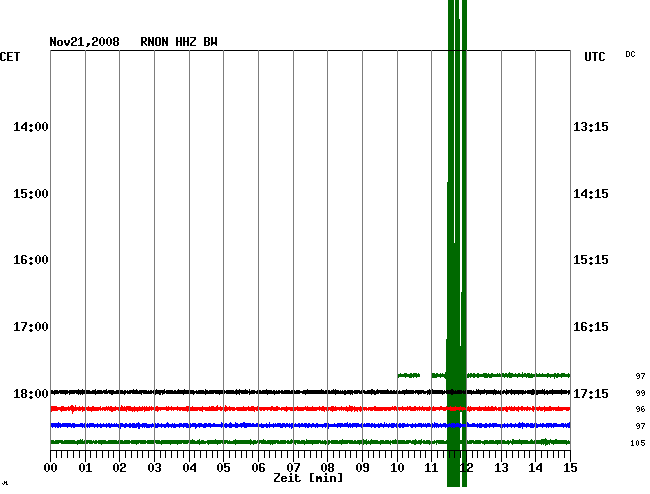Select the 03 minute tick label
Image resolution: width=650 pixels, height=494 pixels.
(x=154, y=468)
